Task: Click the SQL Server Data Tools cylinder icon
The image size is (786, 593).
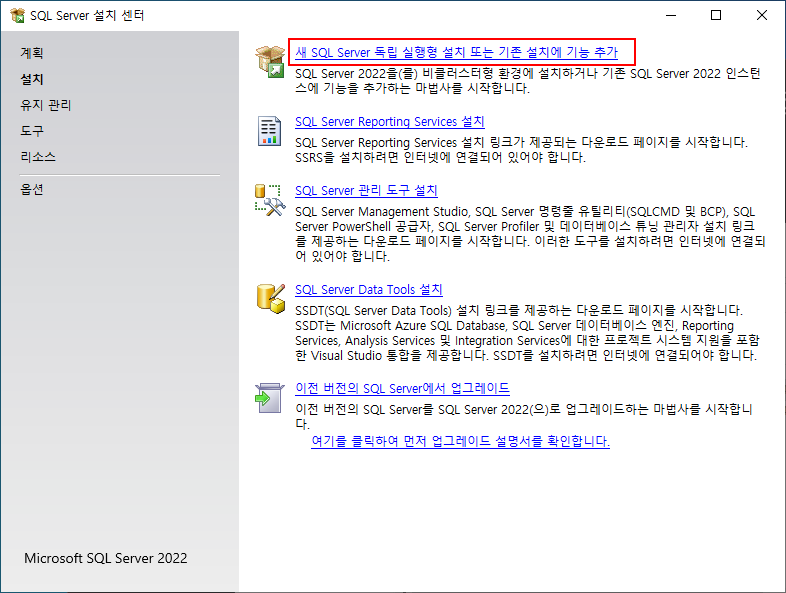Action: coord(271,298)
